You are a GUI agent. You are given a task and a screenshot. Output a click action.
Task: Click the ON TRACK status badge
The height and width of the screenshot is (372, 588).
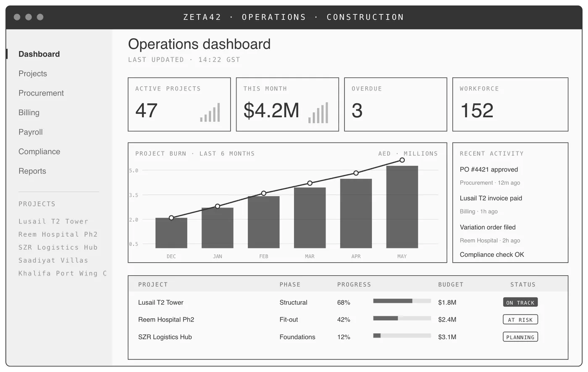[x=520, y=303]
